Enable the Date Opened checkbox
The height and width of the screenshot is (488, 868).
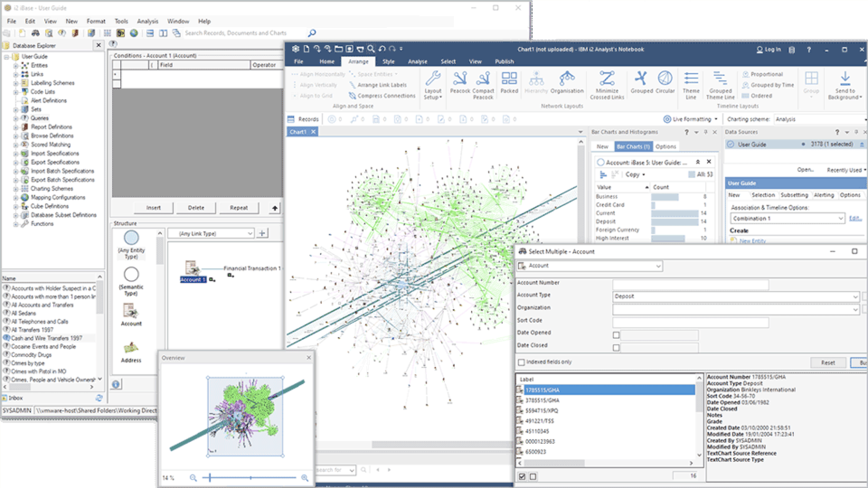(x=616, y=335)
